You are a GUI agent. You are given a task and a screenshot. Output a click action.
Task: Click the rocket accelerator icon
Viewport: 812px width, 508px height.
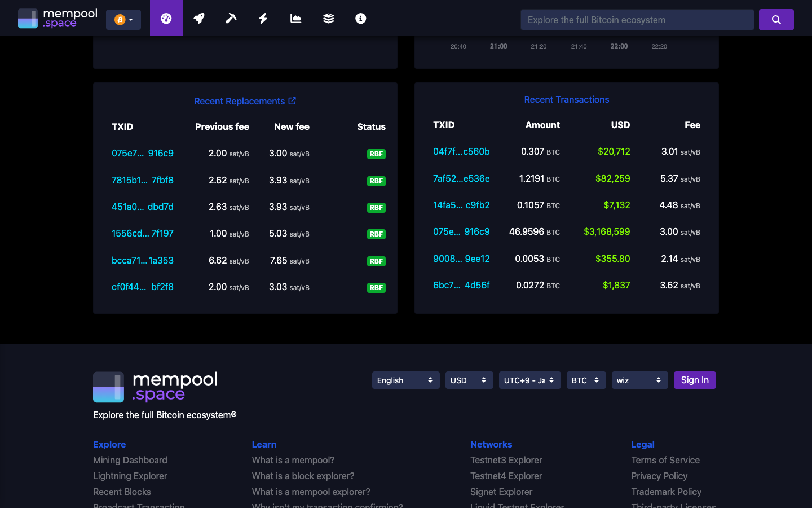198,17
